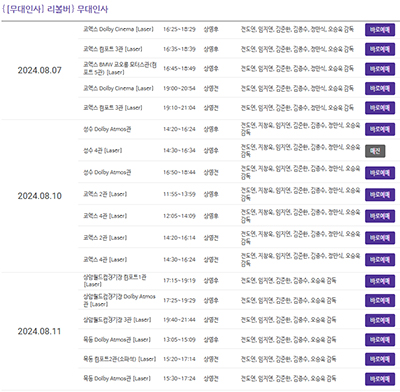This screenshot has width=400, height=392.
Task: Book the 19:10~21:04 showing
Action: [380, 108]
